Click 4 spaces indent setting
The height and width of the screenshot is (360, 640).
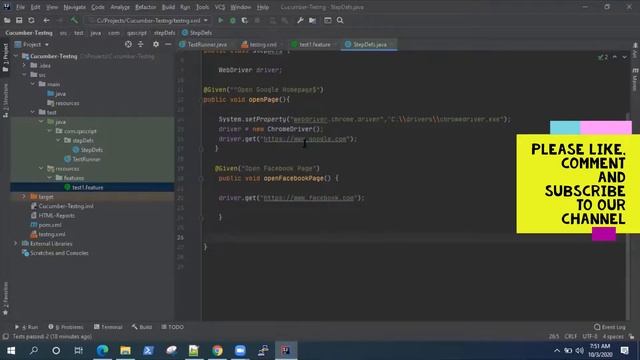(x=613, y=336)
